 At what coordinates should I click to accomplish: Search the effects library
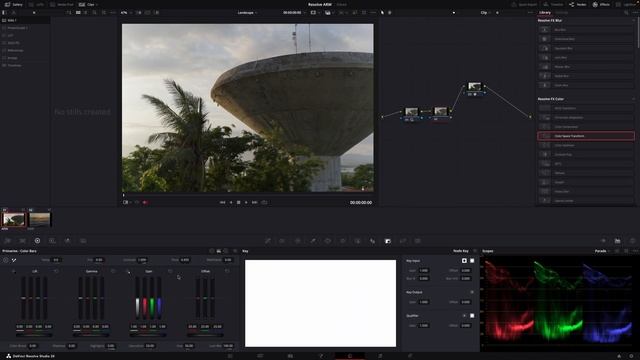click(x=626, y=13)
